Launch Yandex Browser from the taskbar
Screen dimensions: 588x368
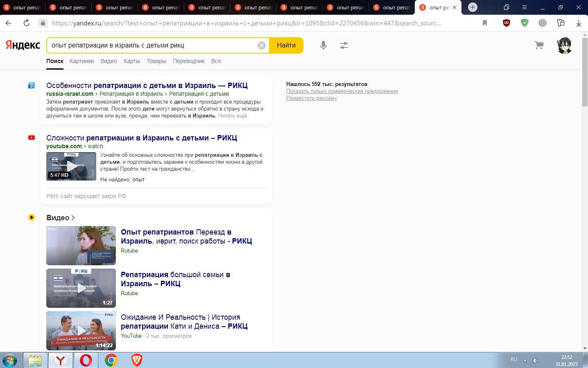[61, 361]
